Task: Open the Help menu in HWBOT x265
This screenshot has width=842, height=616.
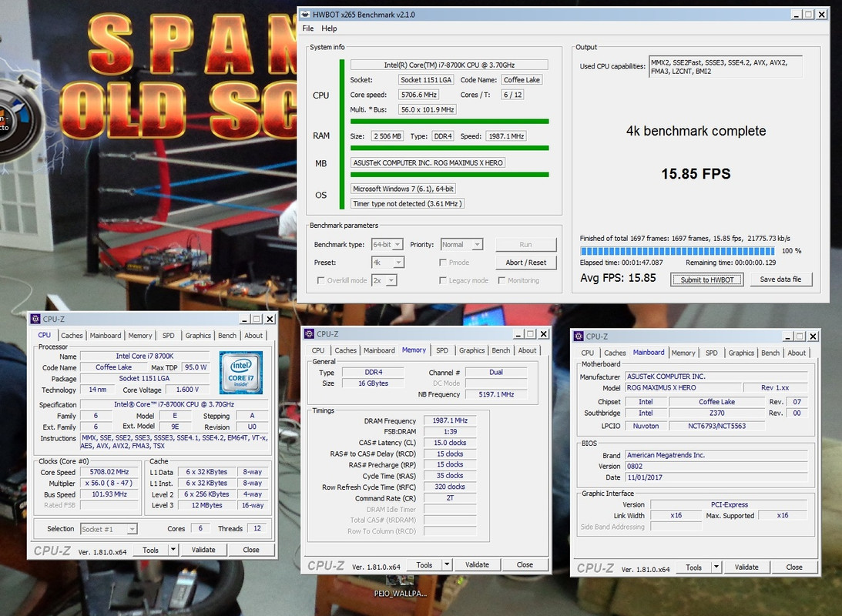Action: [329, 28]
